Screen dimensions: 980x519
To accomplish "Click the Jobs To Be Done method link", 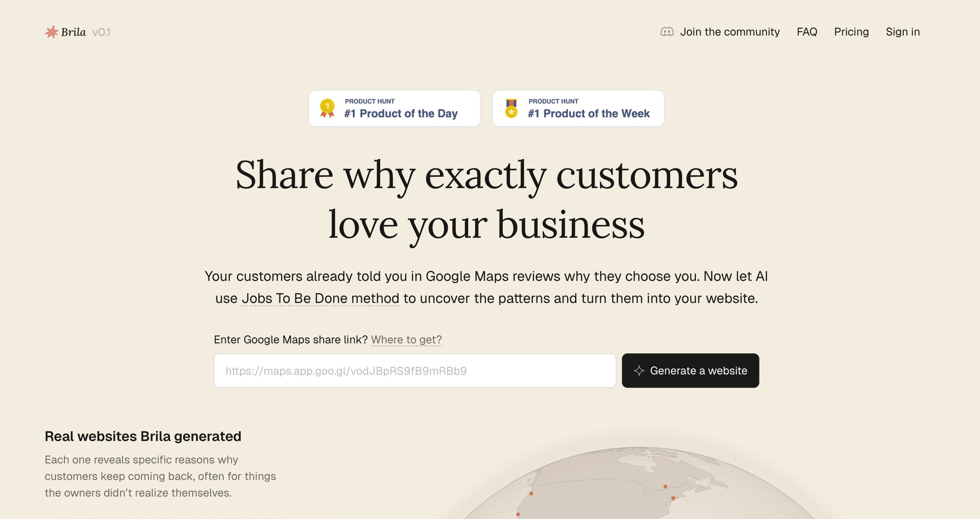I will (320, 298).
